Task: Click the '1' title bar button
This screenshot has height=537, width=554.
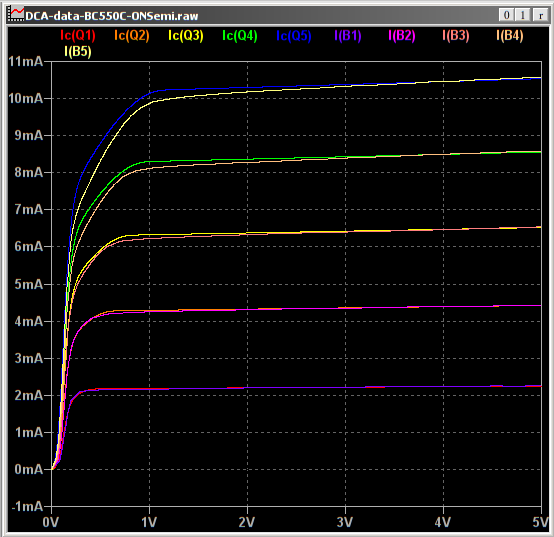Action: click(523, 15)
